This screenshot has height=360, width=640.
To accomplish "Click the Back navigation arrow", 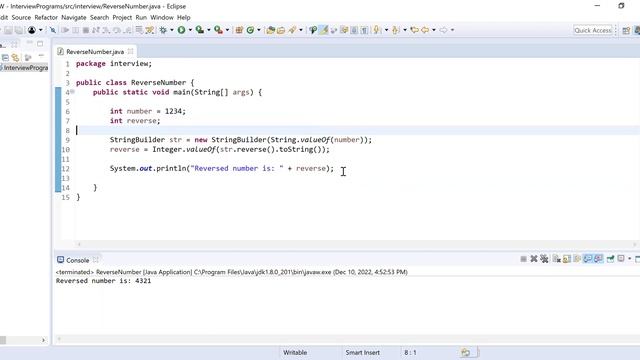I will coord(425,30).
